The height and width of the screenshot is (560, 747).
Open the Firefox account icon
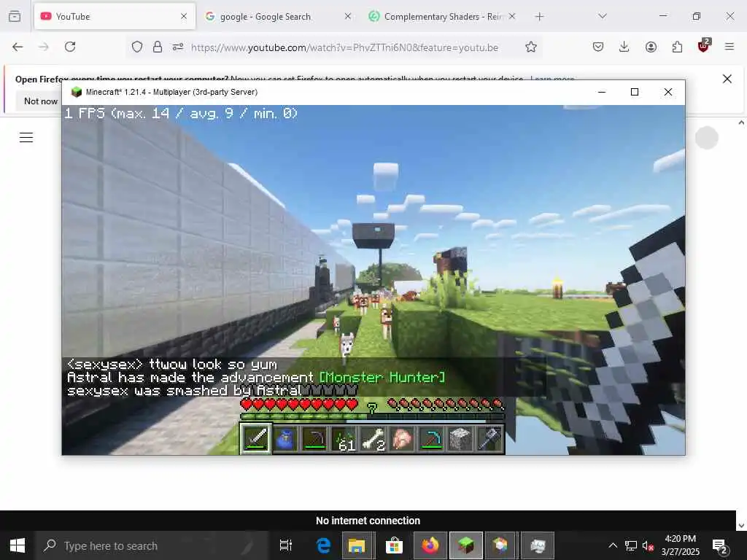(651, 47)
